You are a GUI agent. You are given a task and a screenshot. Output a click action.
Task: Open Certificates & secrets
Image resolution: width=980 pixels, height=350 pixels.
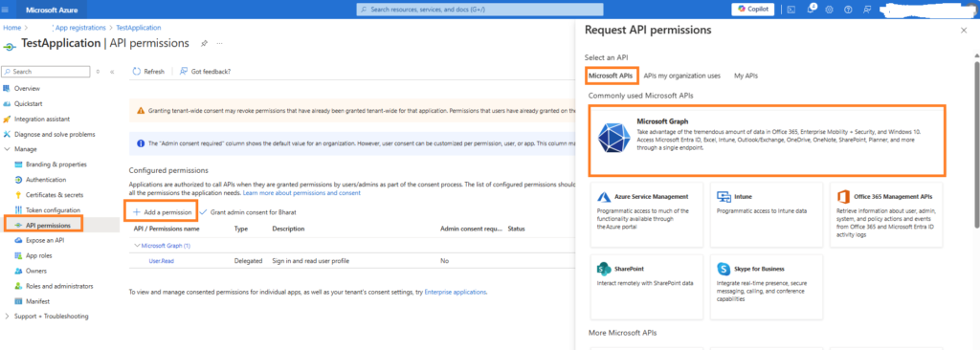click(x=55, y=194)
